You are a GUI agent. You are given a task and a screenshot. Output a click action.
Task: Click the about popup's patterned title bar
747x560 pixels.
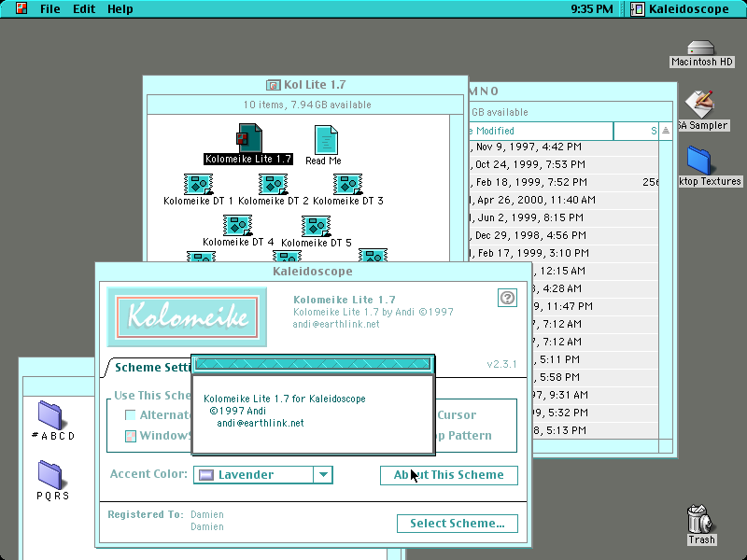[x=313, y=364]
